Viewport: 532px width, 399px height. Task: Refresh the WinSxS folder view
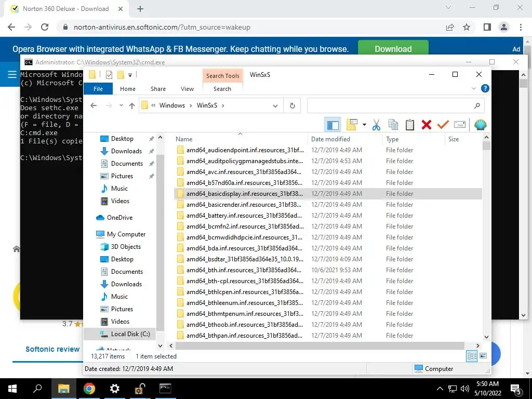tap(292, 106)
